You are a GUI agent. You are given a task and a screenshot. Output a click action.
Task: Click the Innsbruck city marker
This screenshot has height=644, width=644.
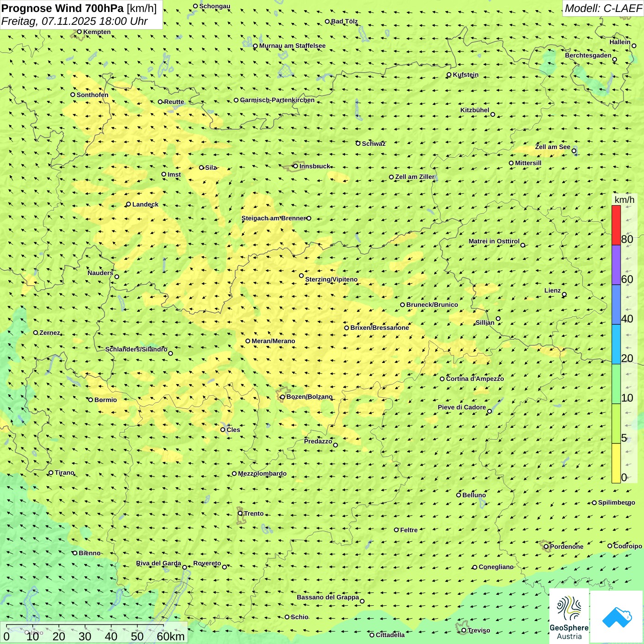(296, 166)
